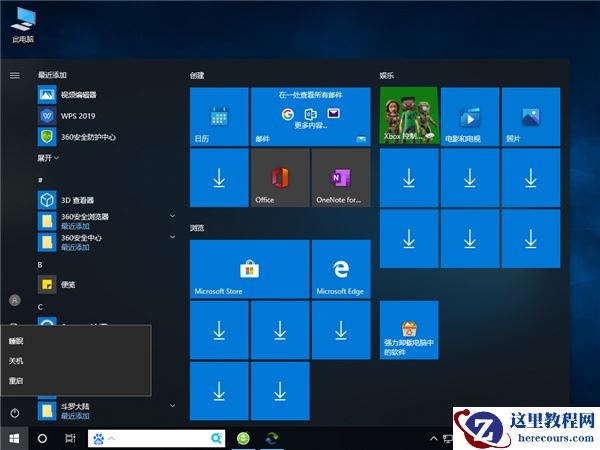
Task: Click the B letter header in app list
Action: (x=40, y=265)
